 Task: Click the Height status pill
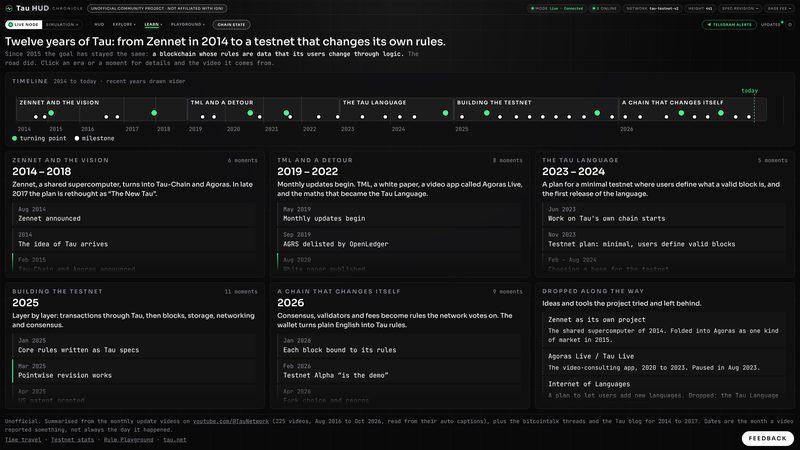tap(700, 8)
